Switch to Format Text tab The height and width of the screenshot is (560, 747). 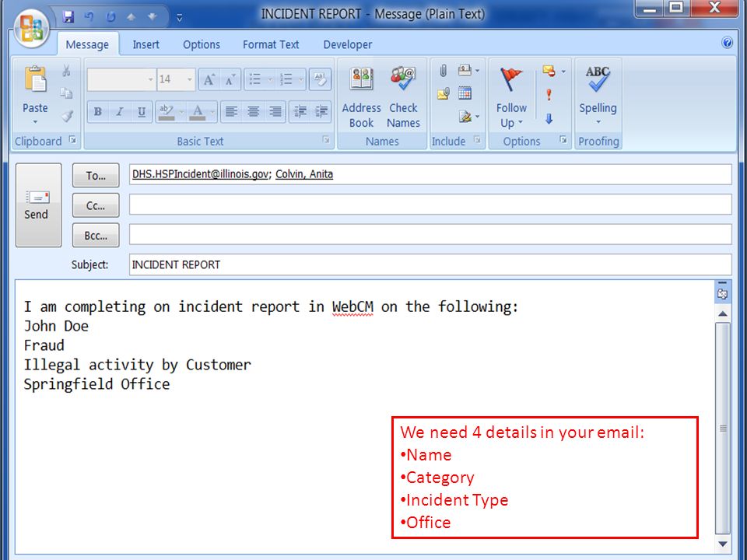[x=271, y=45]
